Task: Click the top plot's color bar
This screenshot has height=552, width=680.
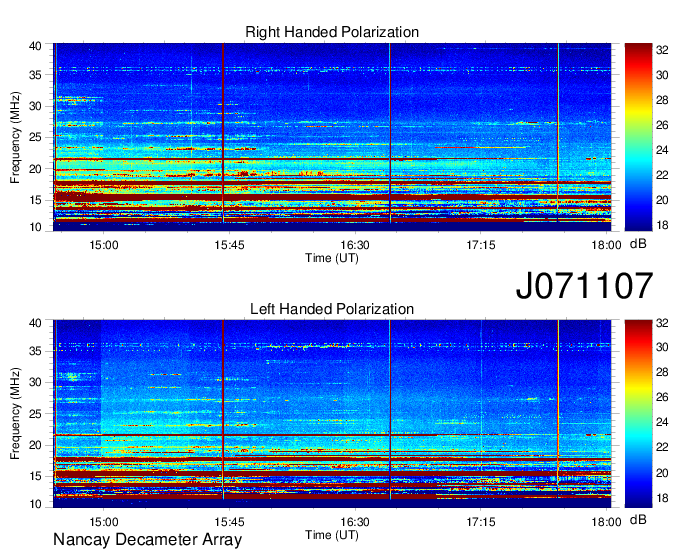Action: [638, 137]
